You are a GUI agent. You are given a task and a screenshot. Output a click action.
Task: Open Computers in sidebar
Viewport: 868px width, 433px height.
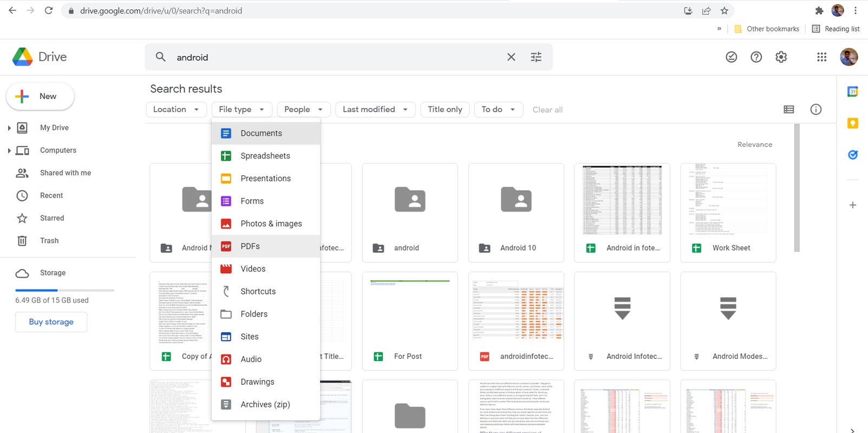[x=58, y=150]
